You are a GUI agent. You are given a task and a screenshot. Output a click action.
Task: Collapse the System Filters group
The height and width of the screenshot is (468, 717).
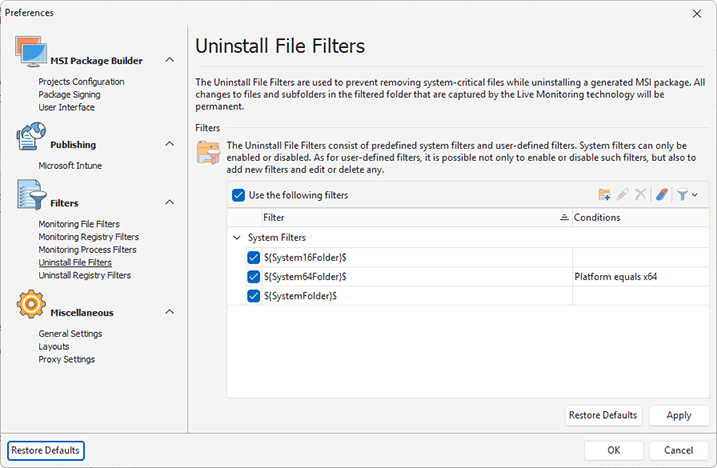click(x=236, y=238)
